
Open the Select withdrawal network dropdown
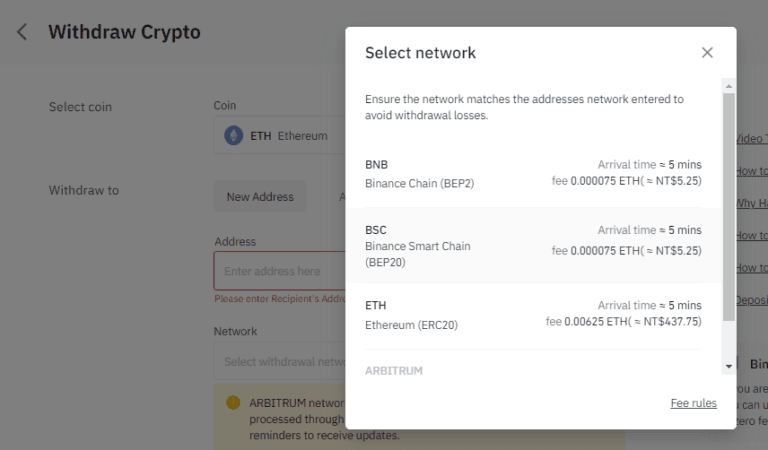(x=280, y=361)
